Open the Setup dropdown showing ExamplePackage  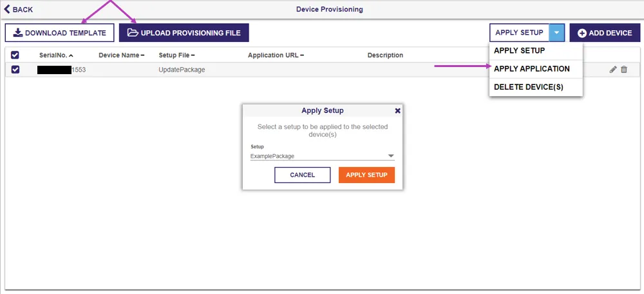coord(323,156)
